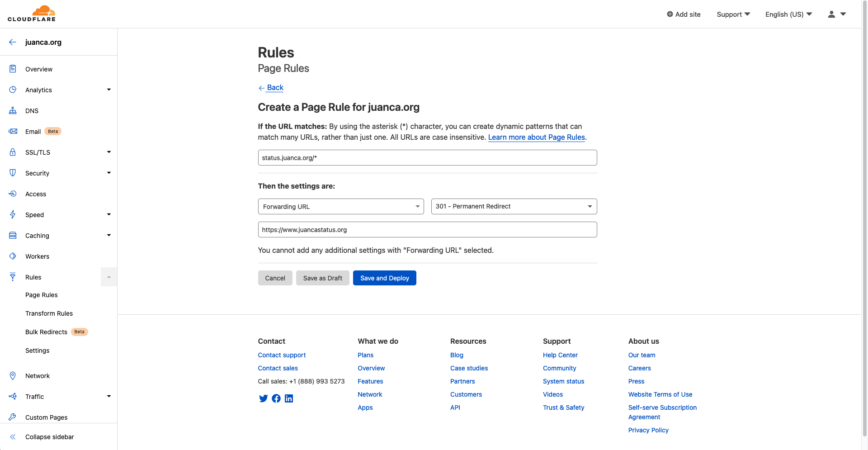Open the Website Terms of Use link

tap(660, 394)
